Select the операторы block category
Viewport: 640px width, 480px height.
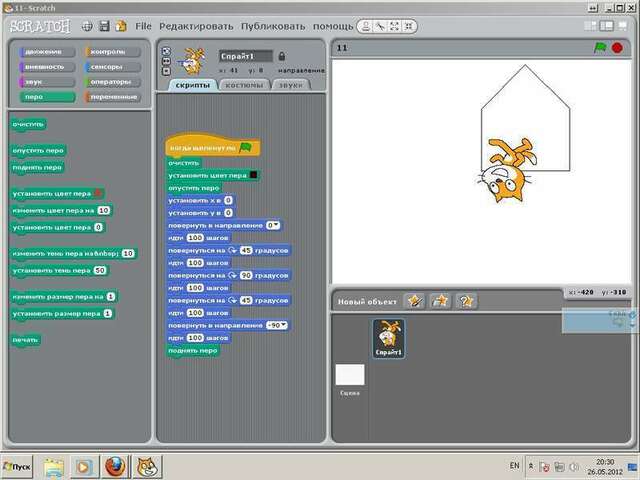click(113, 82)
